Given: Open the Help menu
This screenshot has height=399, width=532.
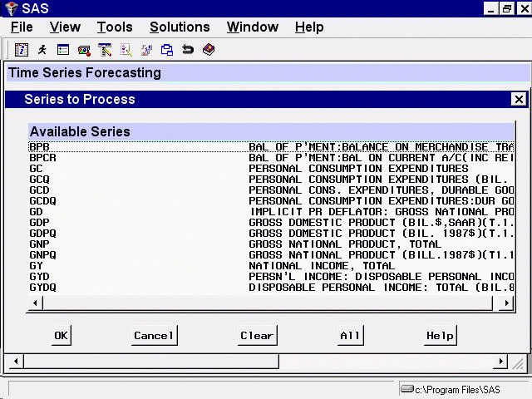Looking at the screenshot, I should (309, 27).
